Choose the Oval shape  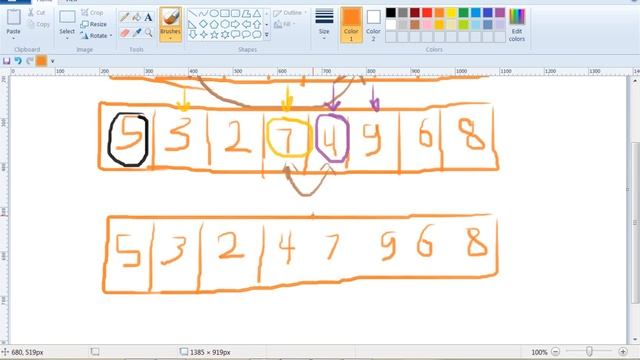pyautogui.click(x=213, y=13)
